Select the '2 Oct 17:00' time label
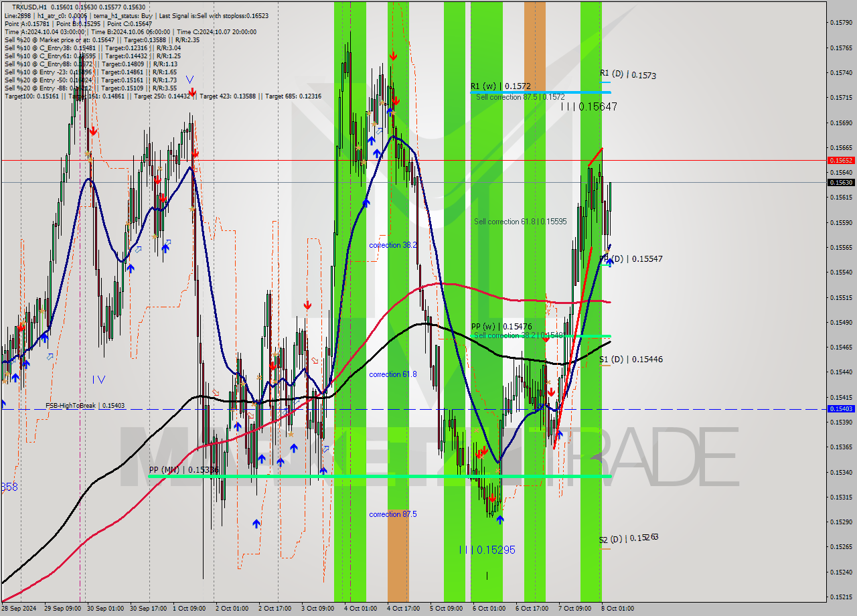 (275, 609)
